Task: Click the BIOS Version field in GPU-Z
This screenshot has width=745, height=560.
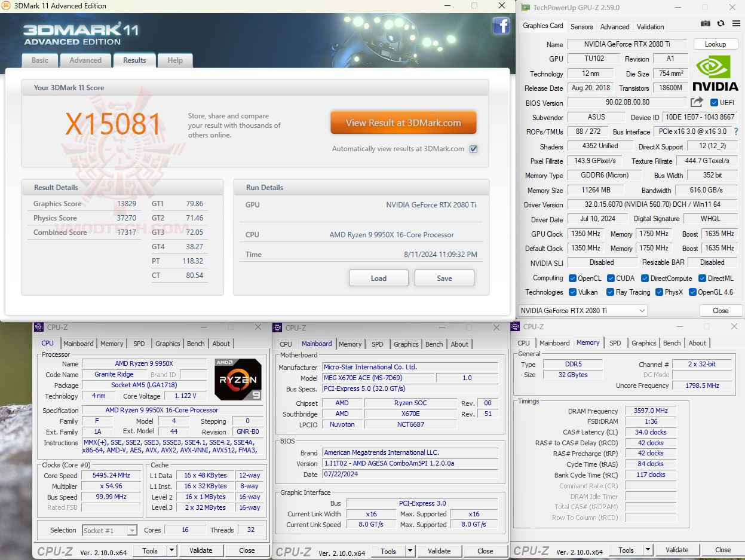Action: 627,103
